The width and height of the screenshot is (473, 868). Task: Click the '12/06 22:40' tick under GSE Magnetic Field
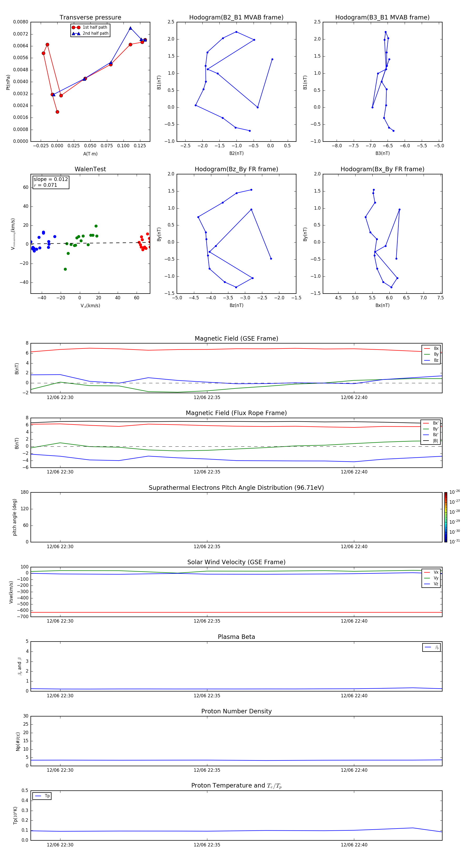pos(354,398)
